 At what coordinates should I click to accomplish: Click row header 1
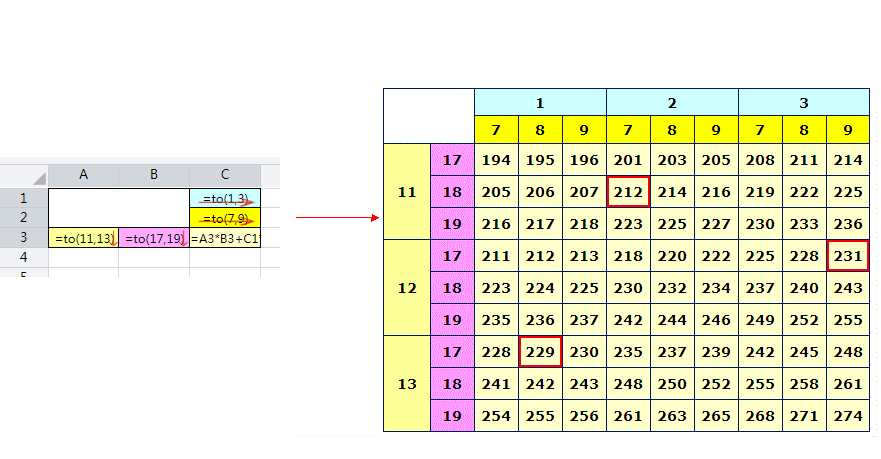23,198
